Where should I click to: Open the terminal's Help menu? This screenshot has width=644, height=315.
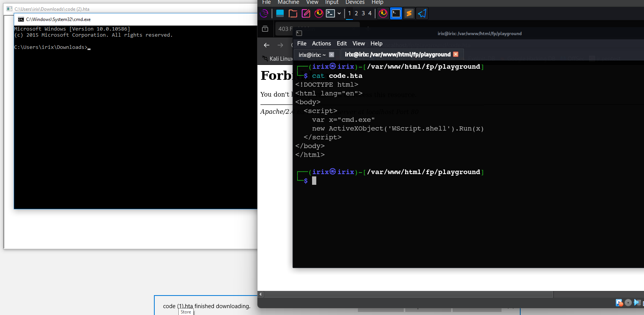tap(376, 44)
